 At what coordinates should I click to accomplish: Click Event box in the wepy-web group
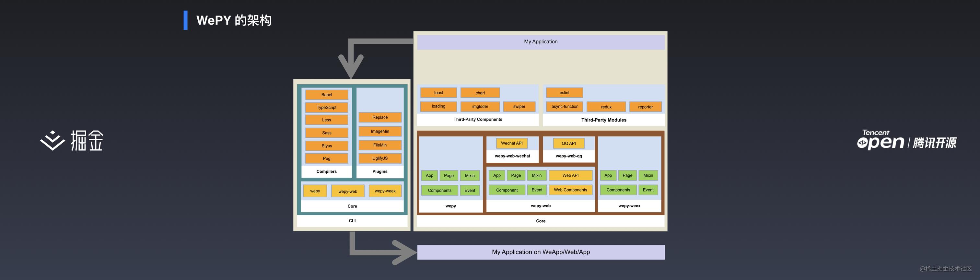[537, 190]
